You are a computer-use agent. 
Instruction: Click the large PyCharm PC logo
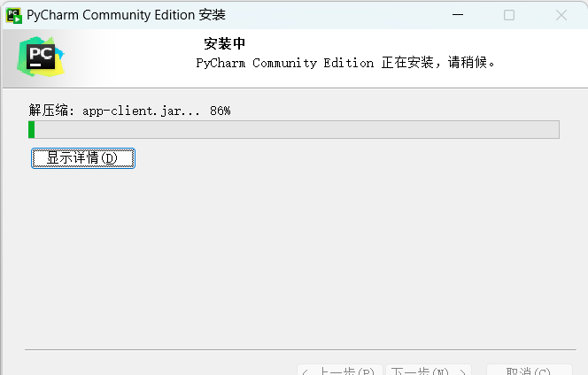pyautogui.click(x=40, y=58)
